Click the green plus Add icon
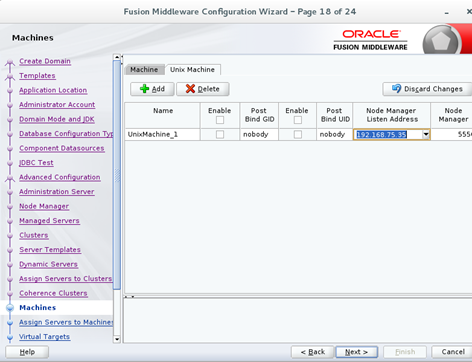 [144, 89]
